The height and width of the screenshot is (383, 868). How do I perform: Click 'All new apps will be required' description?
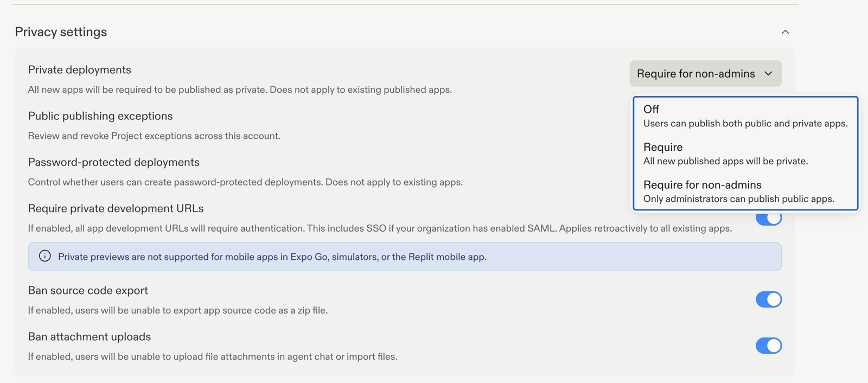coord(240,90)
